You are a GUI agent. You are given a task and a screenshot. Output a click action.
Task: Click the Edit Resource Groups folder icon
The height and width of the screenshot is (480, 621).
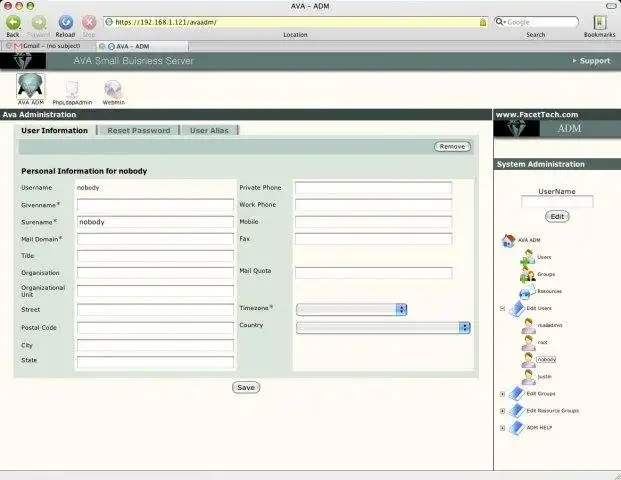point(517,411)
